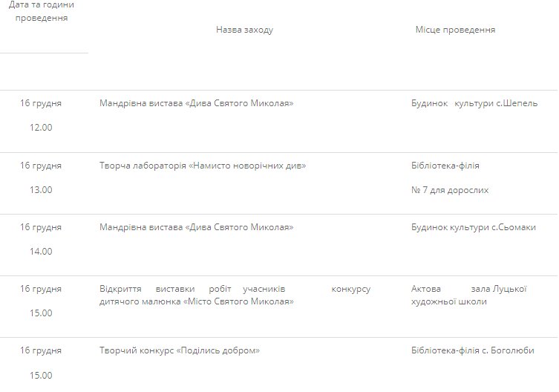Image resolution: width=559 pixels, height=392 pixels.
Task: Click "Бібліотека-філія с. Боголюби" venue text
Action: click(x=472, y=350)
